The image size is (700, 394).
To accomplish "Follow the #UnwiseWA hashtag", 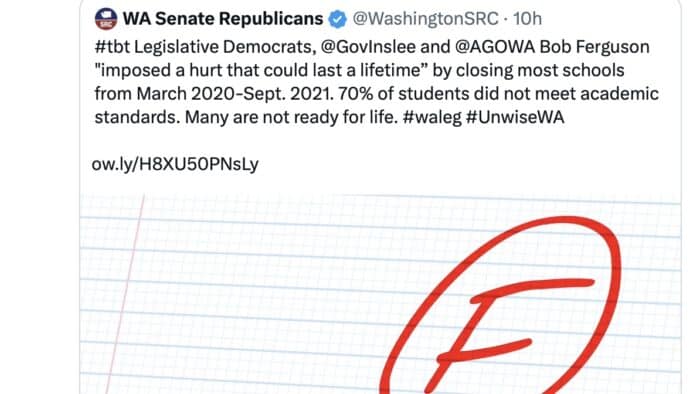I will pyautogui.click(x=515, y=117).
